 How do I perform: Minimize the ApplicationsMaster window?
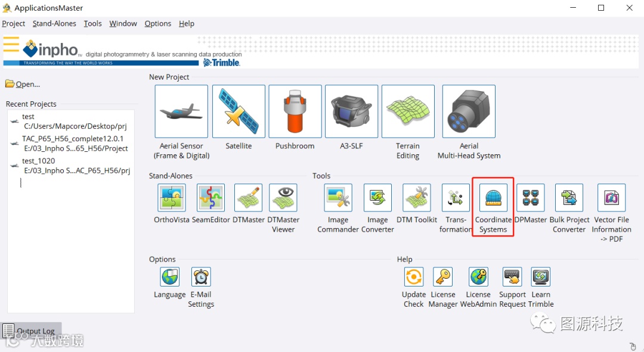574,8
